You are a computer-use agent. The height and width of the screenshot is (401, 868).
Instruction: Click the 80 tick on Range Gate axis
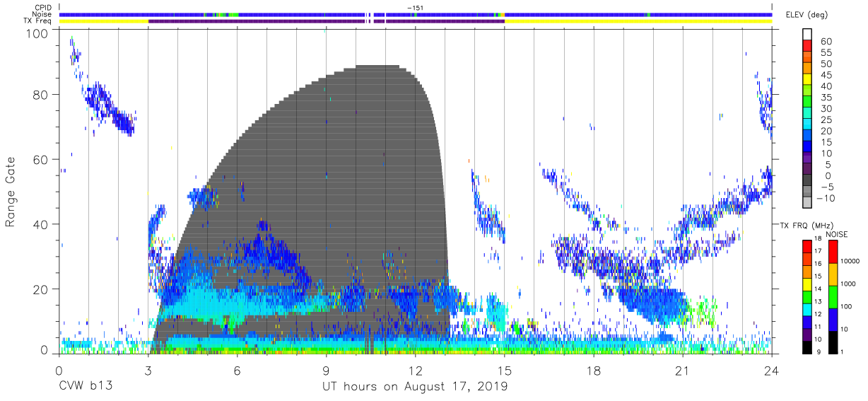tap(41, 95)
